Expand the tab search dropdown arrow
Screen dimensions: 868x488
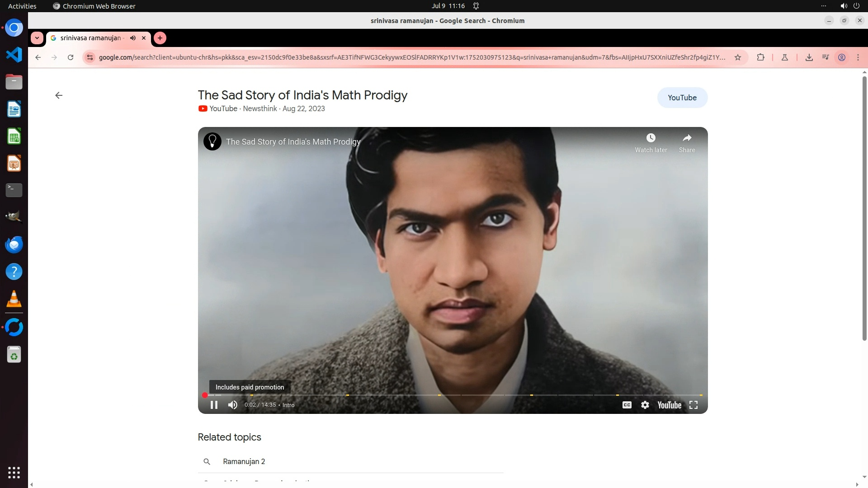pyautogui.click(x=37, y=38)
